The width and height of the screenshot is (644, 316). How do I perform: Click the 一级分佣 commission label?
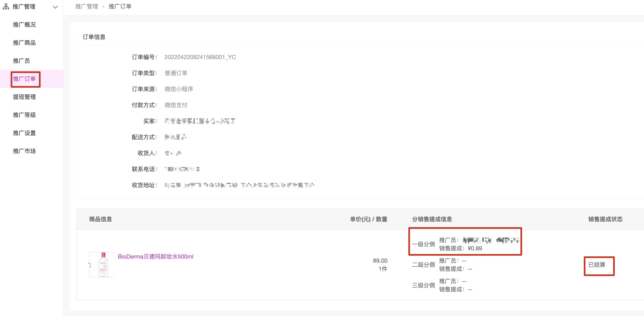[x=423, y=244]
